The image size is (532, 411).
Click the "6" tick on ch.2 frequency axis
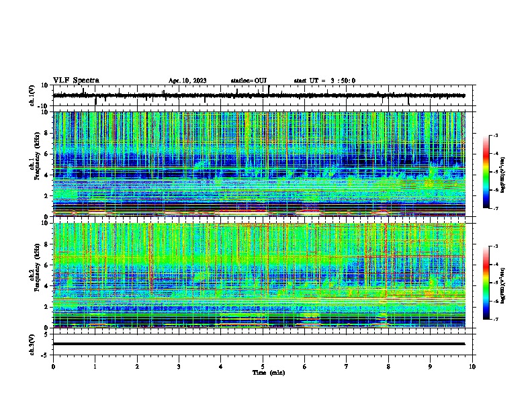pos(46,265)
